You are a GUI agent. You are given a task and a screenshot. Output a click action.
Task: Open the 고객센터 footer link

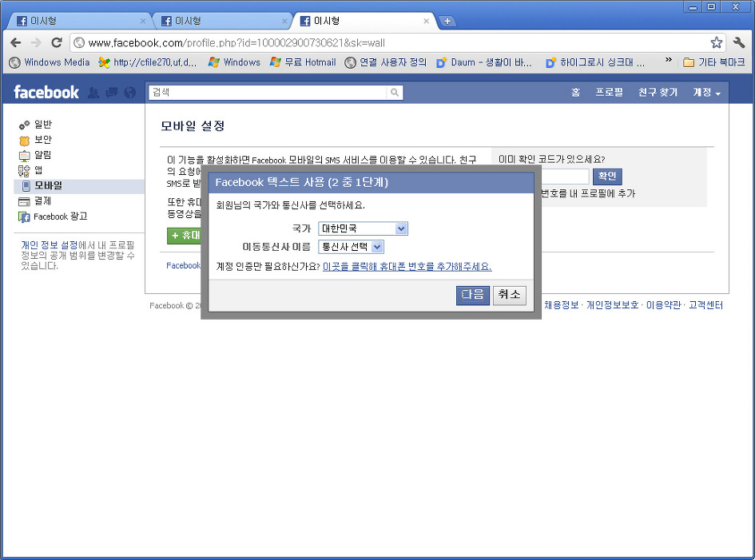coord(705,305)
